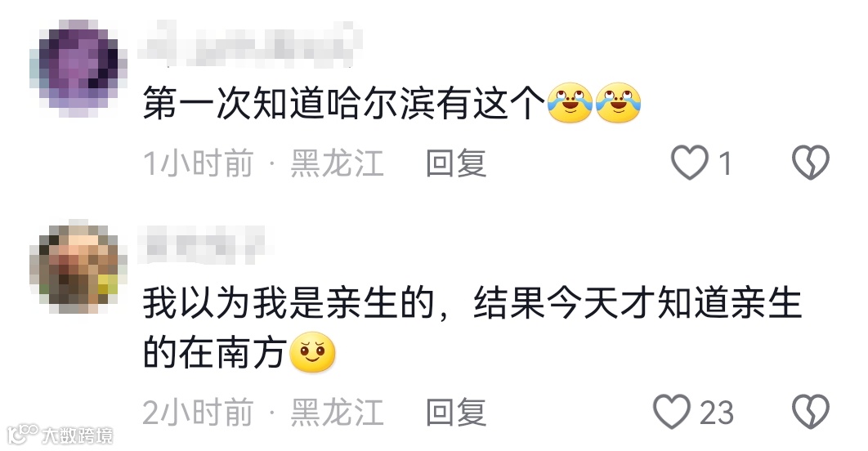Like the comment about 哈尔滨
This screenshot has height=451, width=868.
[x=689, y=163]
